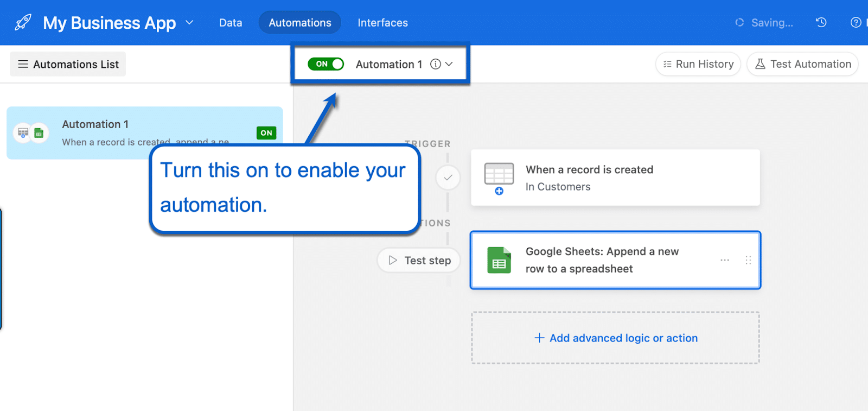Click the drag handle on Google Sheets action
The width and height of the screenshot is (868, 411).
tap(748, 260)
